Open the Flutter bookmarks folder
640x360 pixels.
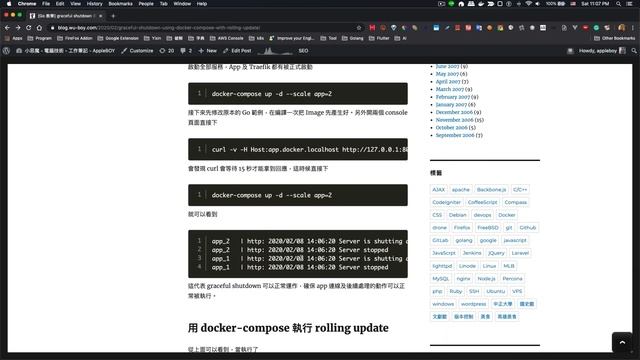(x=379, y=38)
